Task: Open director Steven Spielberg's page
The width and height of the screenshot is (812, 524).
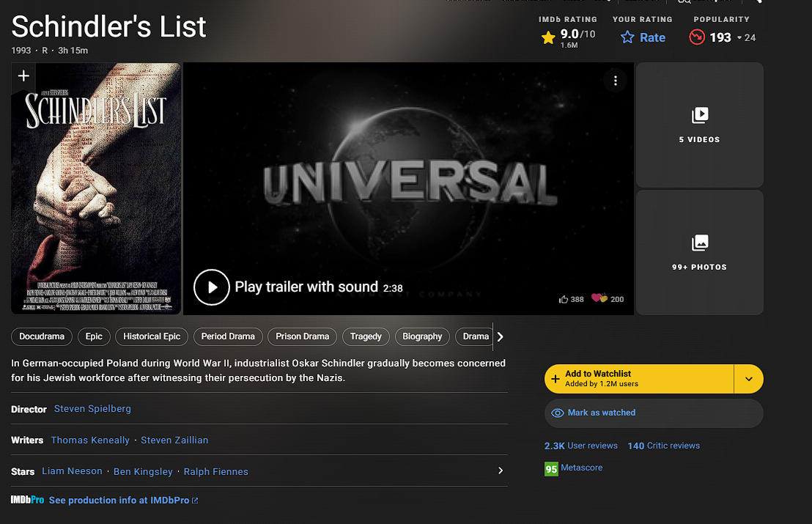Action: [92, 408]
